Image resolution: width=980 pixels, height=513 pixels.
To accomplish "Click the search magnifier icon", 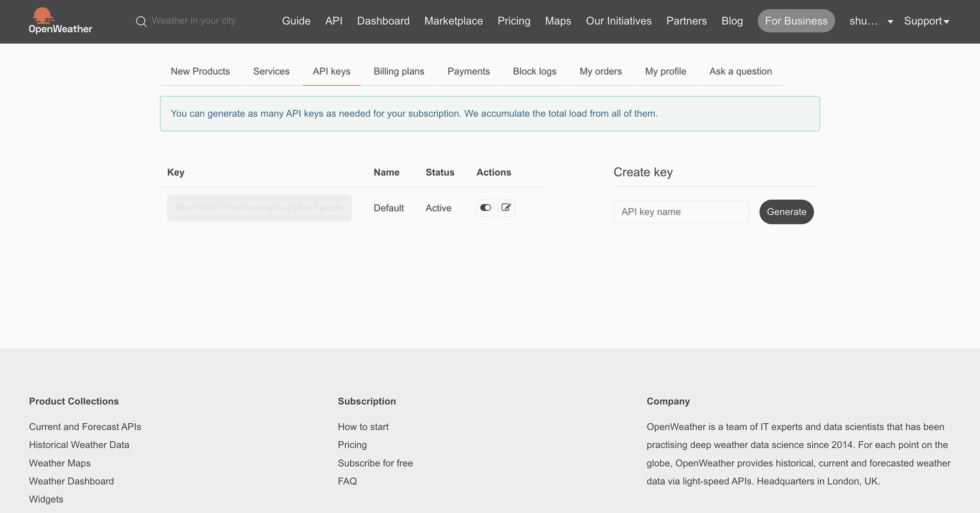I will [x=141, y=21].
